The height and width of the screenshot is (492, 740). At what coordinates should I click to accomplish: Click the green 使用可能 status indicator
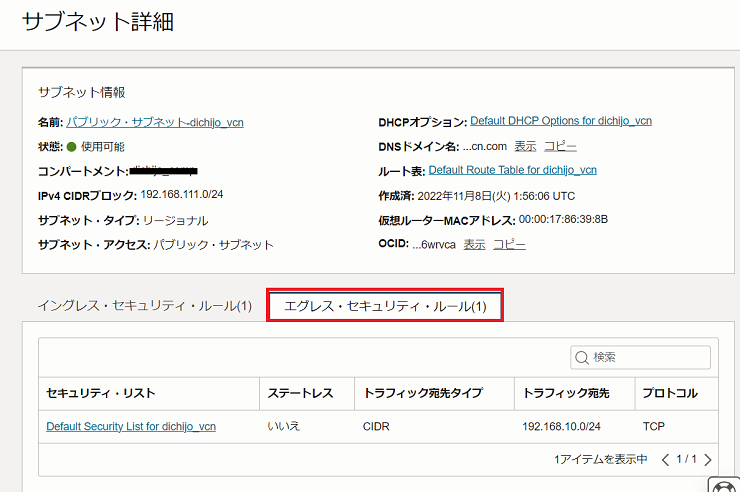(71, 147)
